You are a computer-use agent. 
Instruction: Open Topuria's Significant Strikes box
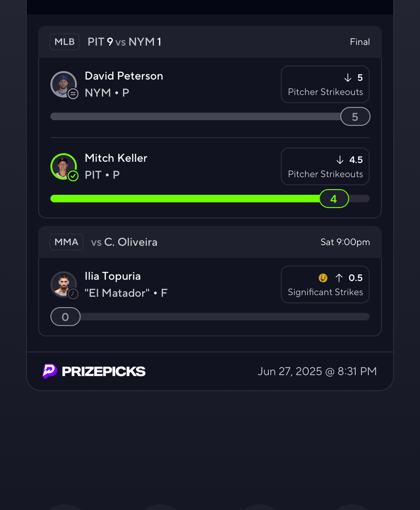click(325, 285)
